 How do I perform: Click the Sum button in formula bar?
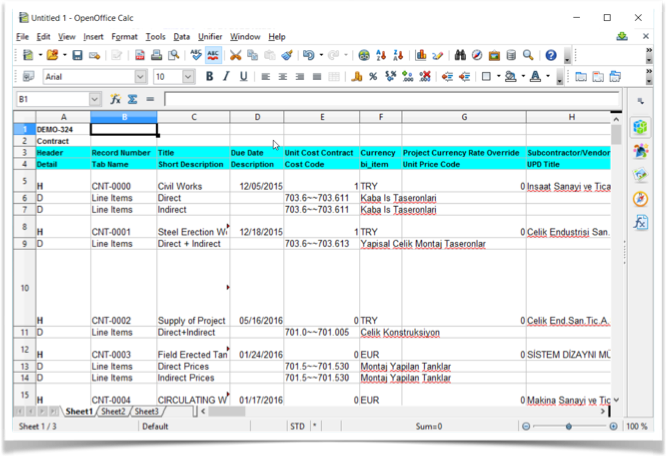(132, 100)
